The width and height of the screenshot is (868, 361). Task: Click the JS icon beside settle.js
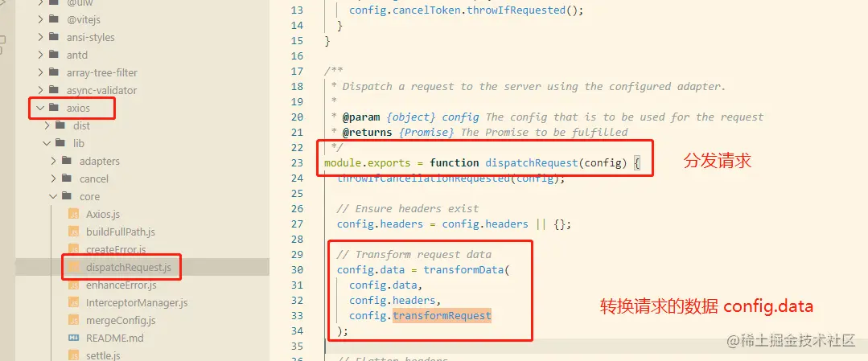coord(73,355)
